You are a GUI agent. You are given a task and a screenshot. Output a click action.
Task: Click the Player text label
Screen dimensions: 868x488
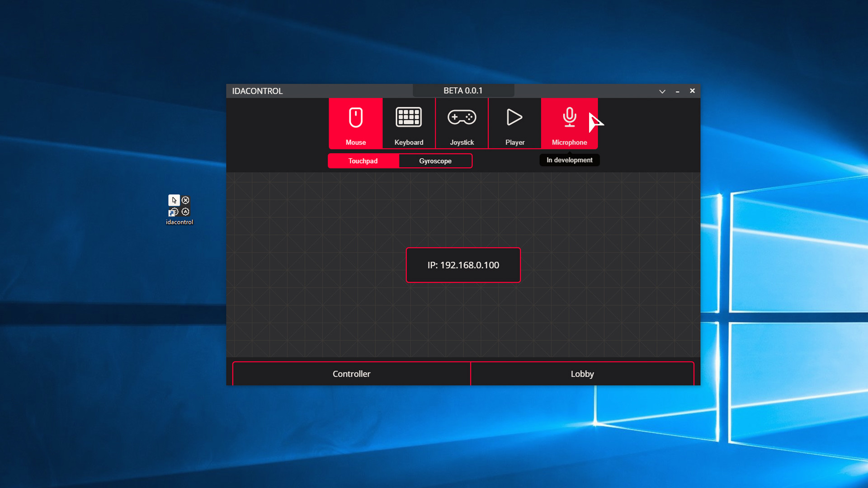(514, 142)
